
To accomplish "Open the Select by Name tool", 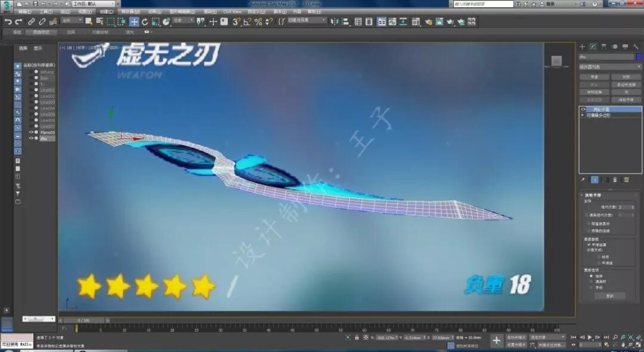I will (100, 21).
